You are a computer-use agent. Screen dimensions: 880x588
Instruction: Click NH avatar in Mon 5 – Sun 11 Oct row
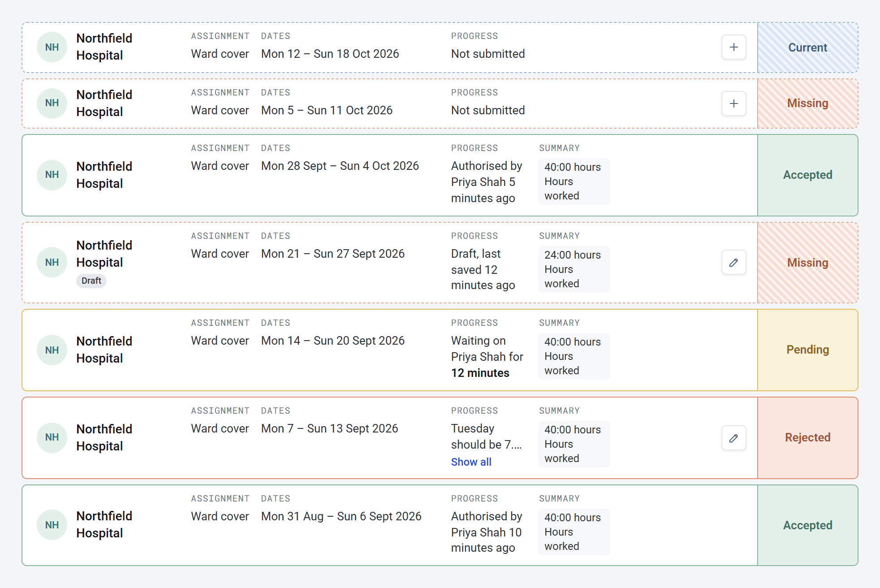point(52,103)
